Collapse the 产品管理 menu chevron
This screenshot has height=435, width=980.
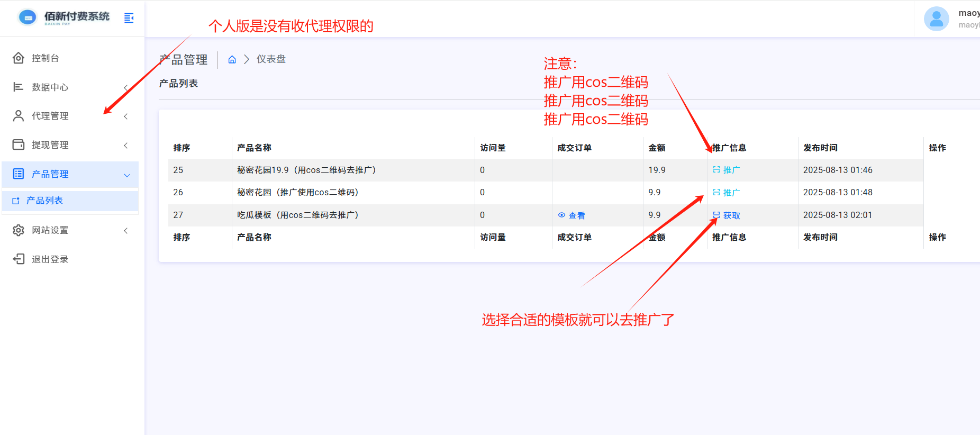[126, 175]
